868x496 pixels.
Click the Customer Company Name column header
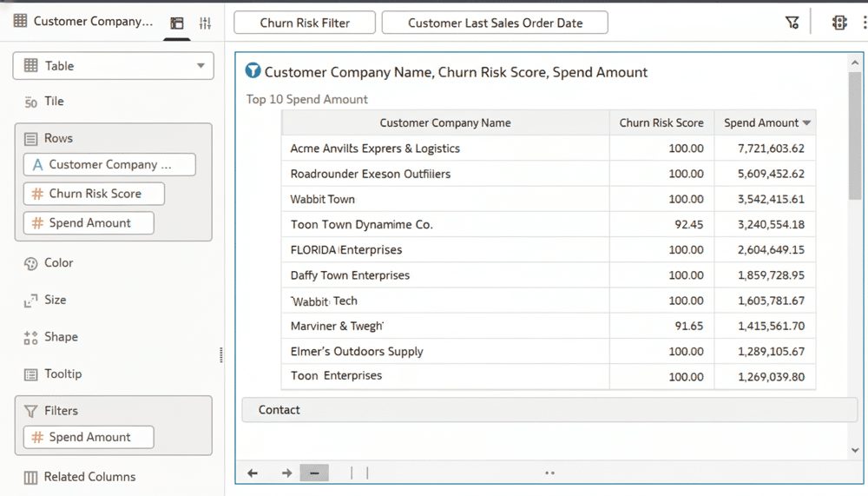(444, 123)
